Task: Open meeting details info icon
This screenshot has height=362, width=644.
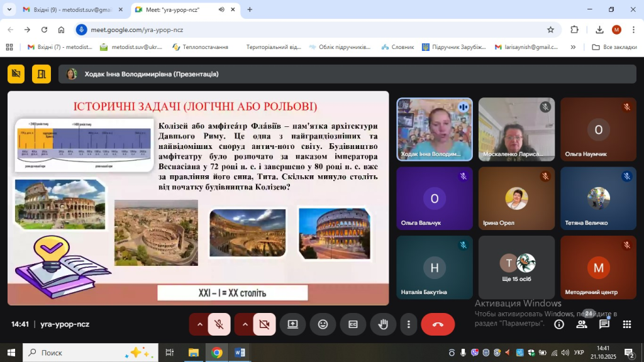Action: pos(558,324)
